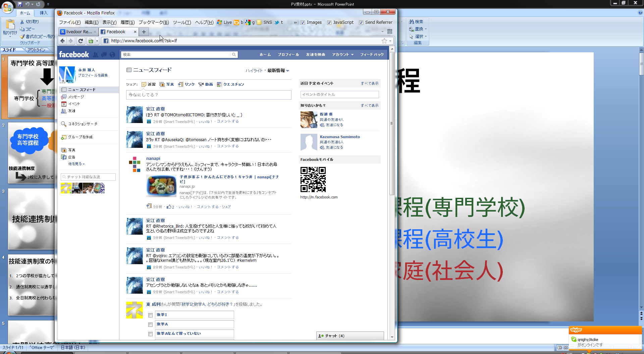This screenshot has width=644, height=354.
Task: Click the PowerPoint Paste clipboard icon
Action: point(10,24)
